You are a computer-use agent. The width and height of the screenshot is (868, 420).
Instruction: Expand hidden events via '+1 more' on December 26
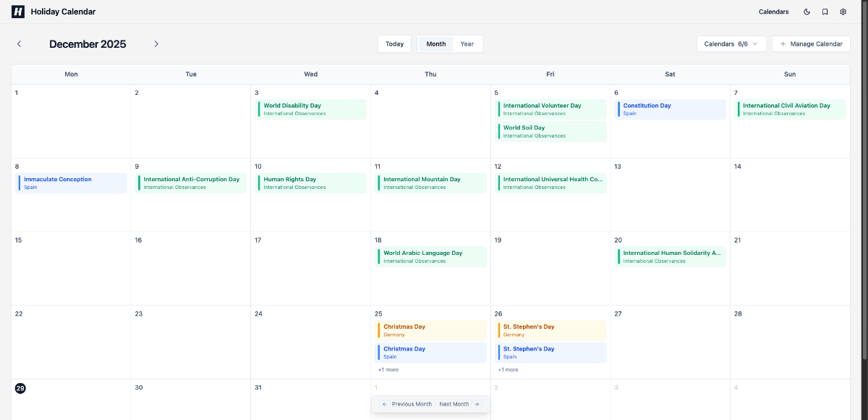(507, 369)
